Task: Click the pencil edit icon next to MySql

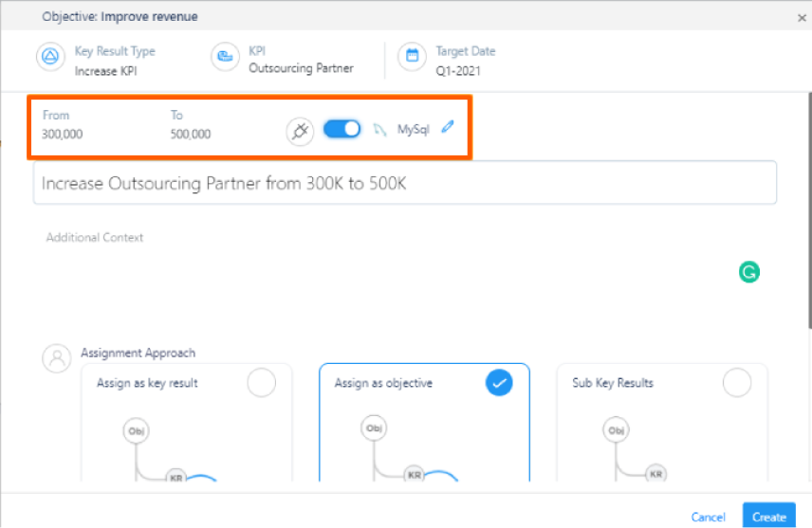Action: [x=448, y=127]
